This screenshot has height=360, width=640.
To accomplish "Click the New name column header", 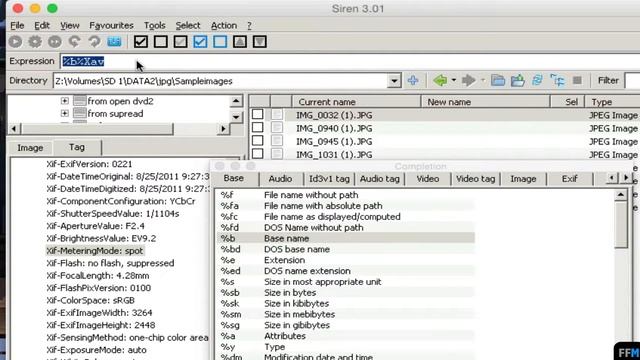I will pyautogui.click(x=485, y=102).
